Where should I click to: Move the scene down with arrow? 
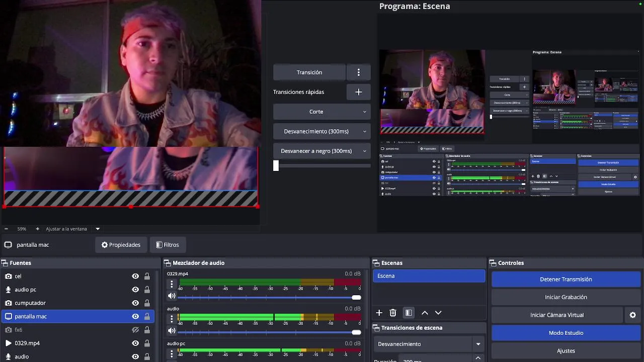(x=438, y=313)
